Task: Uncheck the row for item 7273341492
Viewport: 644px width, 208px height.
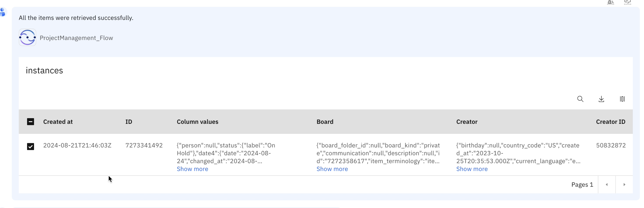Action: [x=30, y=146]
